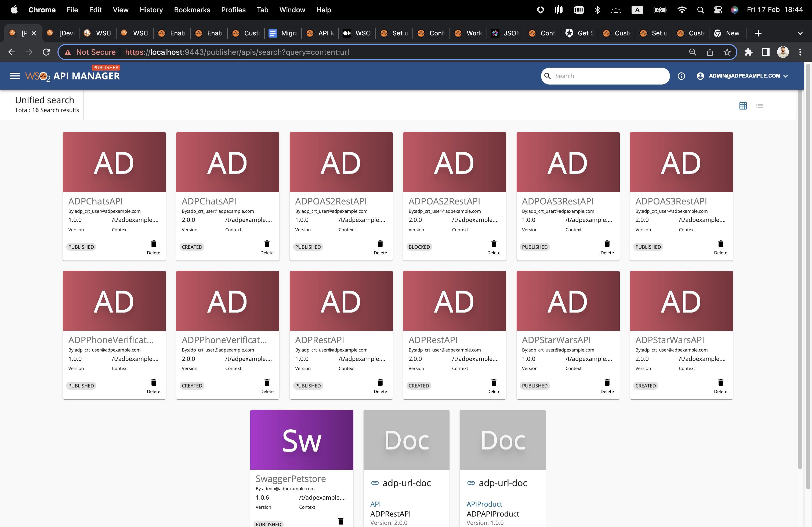Delete ADPRestAPI version 1.0.0
The width and height of the screenshot is (812, 527).
pyautogui.click(x=380, y=386)
